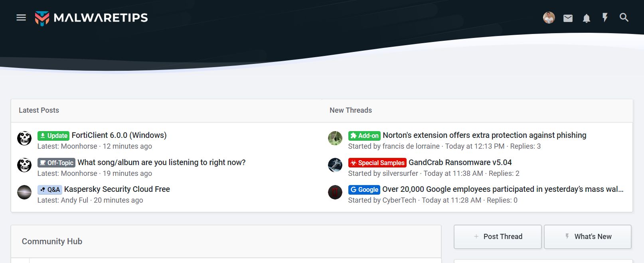The height and width of the screenshot is (263, 644).
Task: Click CyberTech's avatar by Google thread
Action: tap(335, 192)
